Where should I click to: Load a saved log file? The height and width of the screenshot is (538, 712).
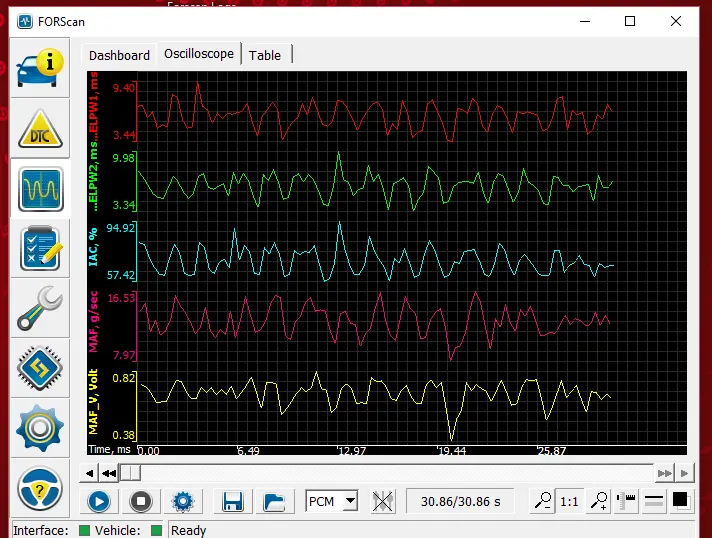coord(274,502)
